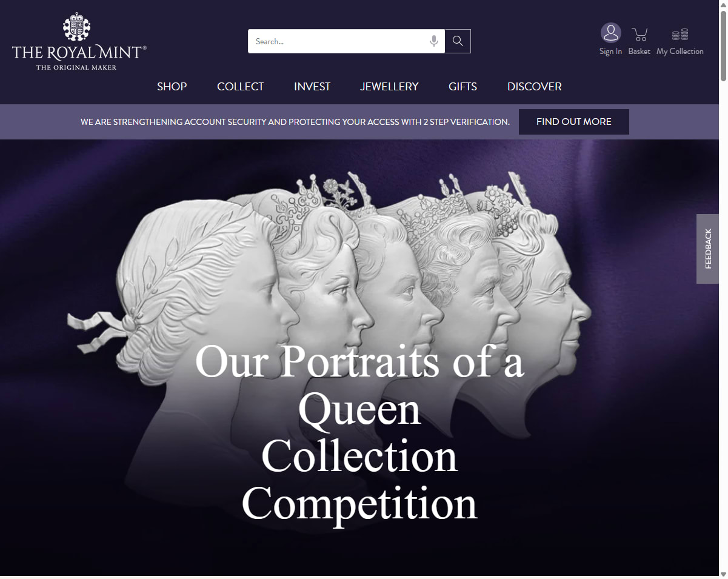728x579 pixels.
Task: Click The Original Maker tagline text
Action: pyautogui.click(x=76, y=67)
